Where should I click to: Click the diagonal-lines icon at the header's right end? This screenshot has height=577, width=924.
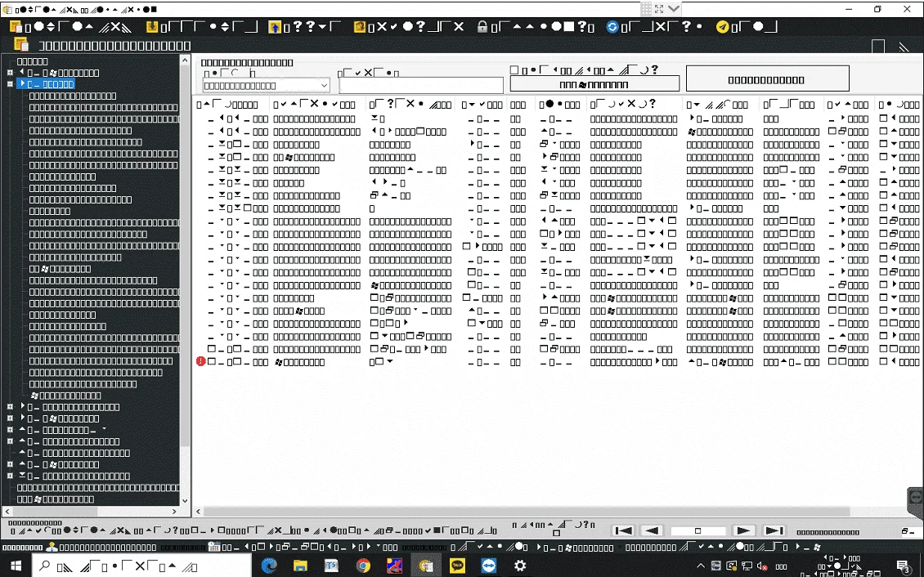(x=904, y=47)
